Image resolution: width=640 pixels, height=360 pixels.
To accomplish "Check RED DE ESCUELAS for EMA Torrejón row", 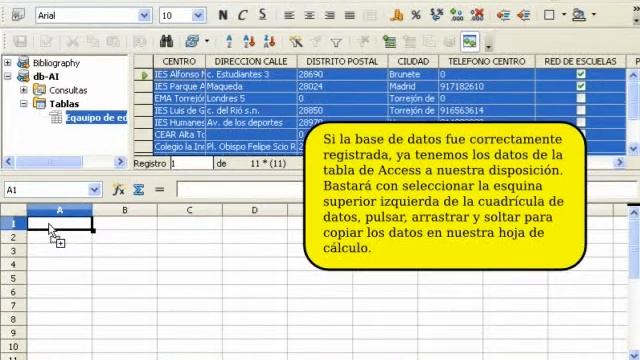I will (x=581, y=98).
